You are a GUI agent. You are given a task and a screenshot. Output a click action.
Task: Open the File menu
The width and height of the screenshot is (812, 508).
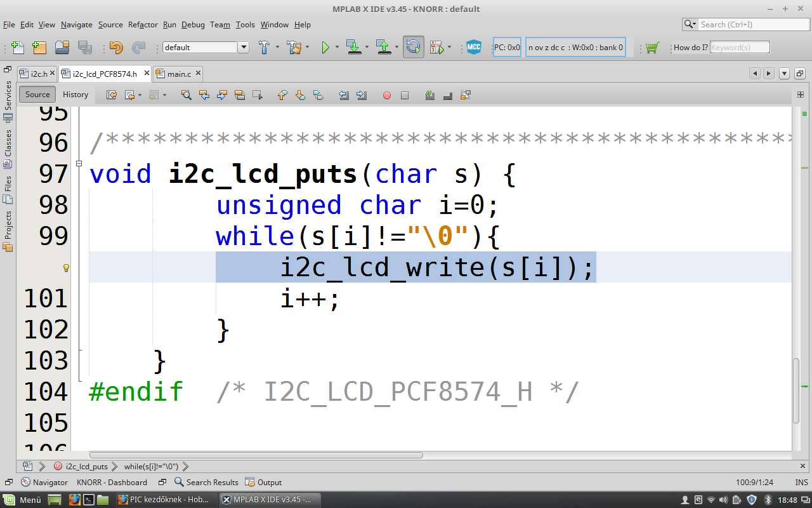[x=9, y=25]
